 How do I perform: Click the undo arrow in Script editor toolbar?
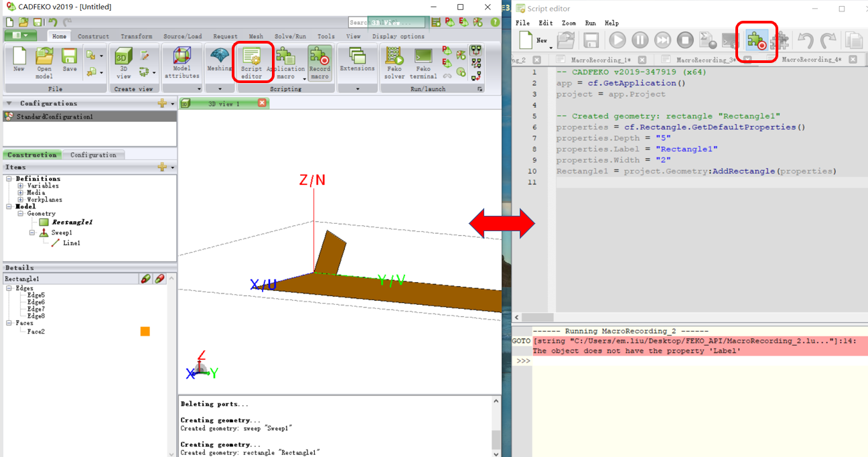pyautogui.click(x=805, y=40)
